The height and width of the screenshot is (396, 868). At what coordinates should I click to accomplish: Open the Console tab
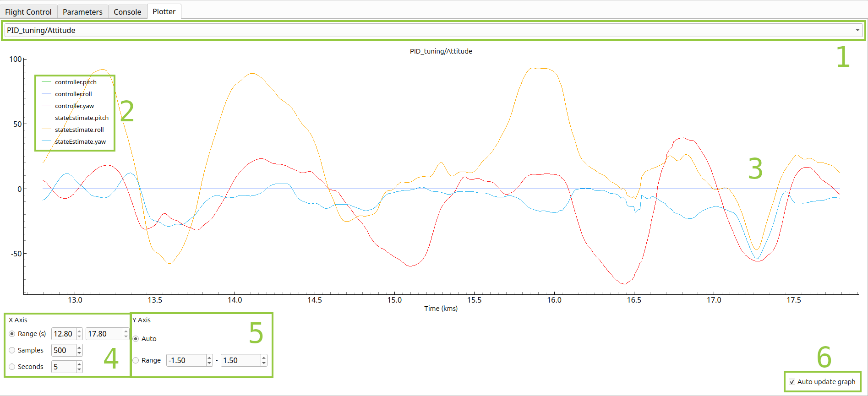(x=127, y=12)
